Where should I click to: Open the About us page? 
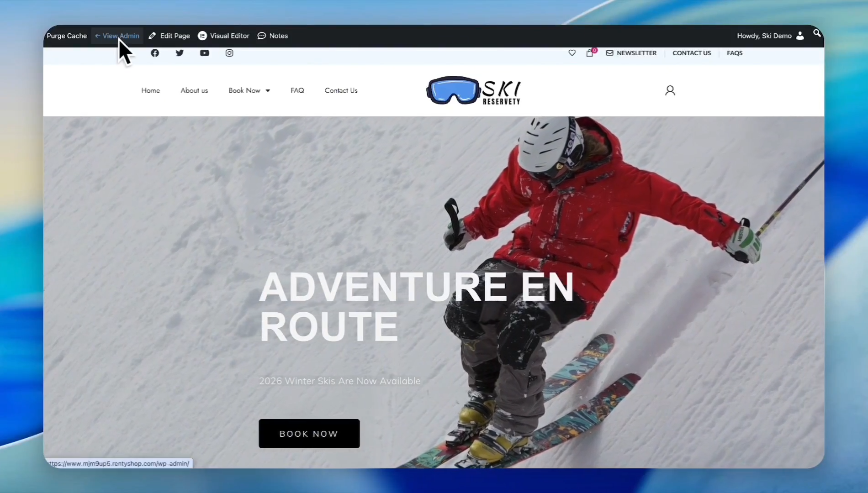194,90
